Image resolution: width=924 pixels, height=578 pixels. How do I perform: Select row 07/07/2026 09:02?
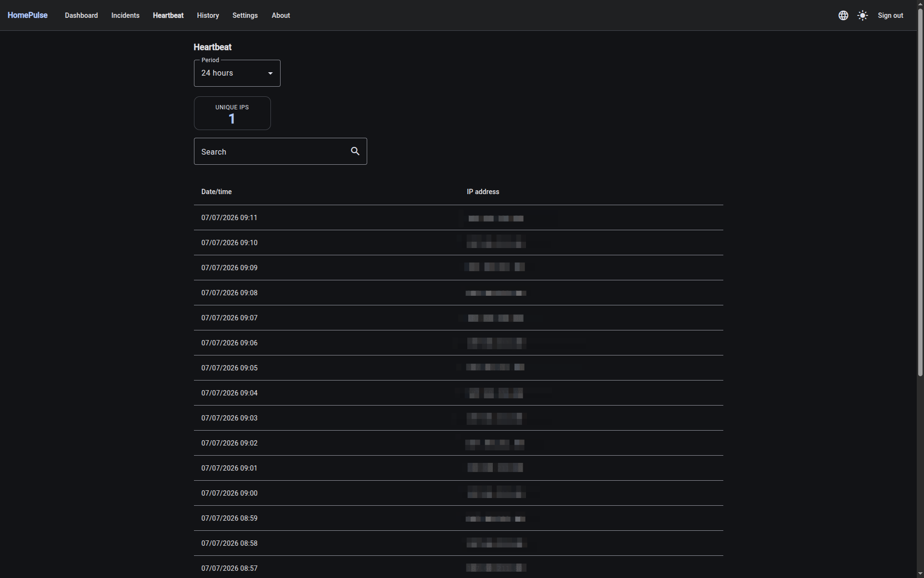point(458,443)
